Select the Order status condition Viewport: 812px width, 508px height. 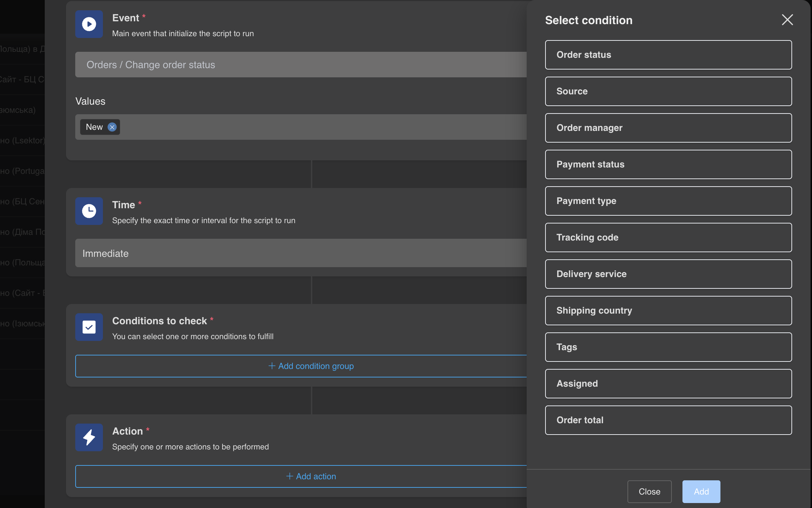pos(668,55)
